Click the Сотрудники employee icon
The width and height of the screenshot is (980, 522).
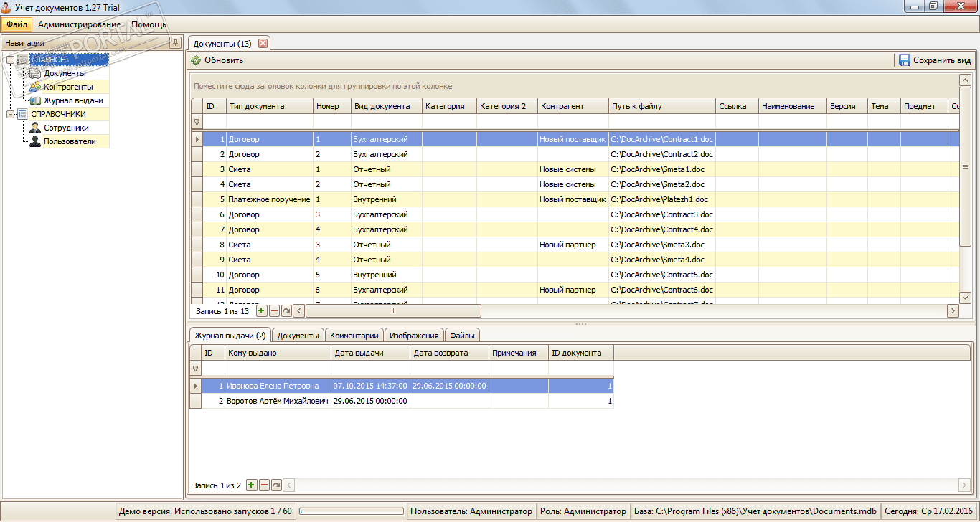click(35, 128)
